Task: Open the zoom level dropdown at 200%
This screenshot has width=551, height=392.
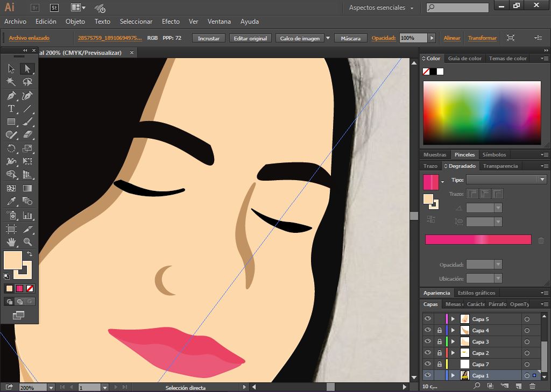Action: [x=51, y=388]
